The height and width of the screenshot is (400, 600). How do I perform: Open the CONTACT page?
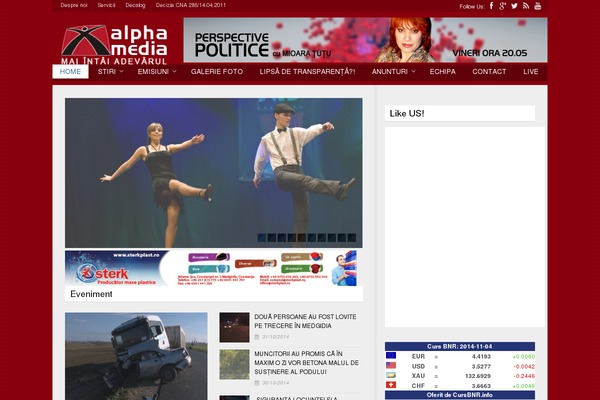pos(489,72)
